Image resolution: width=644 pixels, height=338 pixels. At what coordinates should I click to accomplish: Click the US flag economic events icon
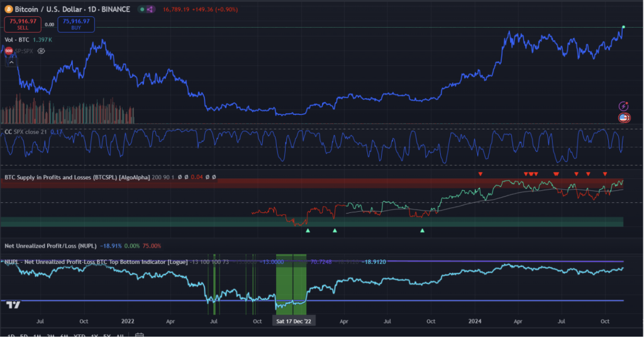pyautogui.click(x=623, y=118)
